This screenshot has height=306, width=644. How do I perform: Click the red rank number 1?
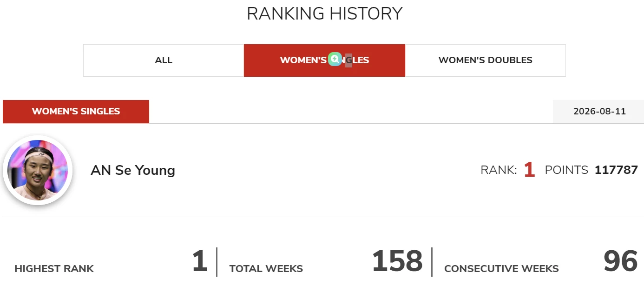click(529, 170)
